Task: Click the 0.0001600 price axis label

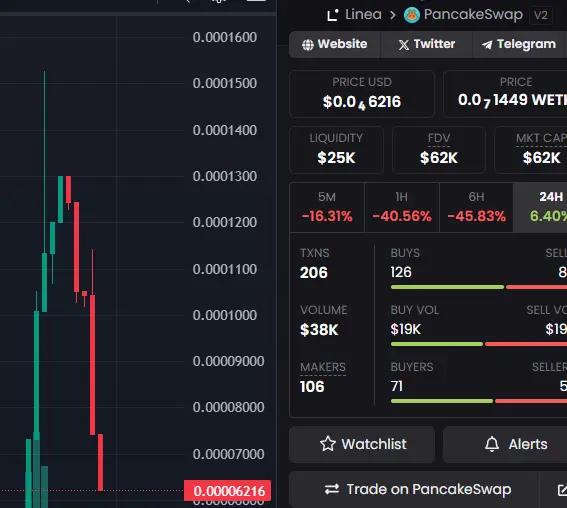Action: (x=225, y=37)
